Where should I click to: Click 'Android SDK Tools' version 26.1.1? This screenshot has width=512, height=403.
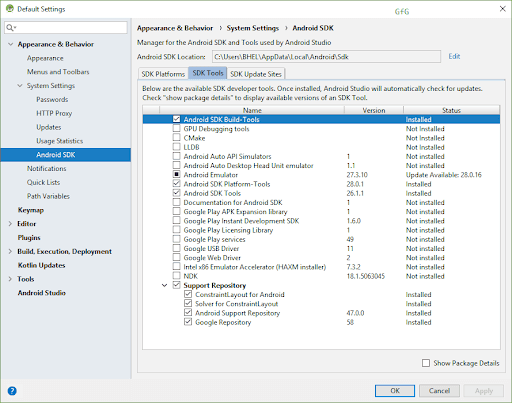coord(355,193)
